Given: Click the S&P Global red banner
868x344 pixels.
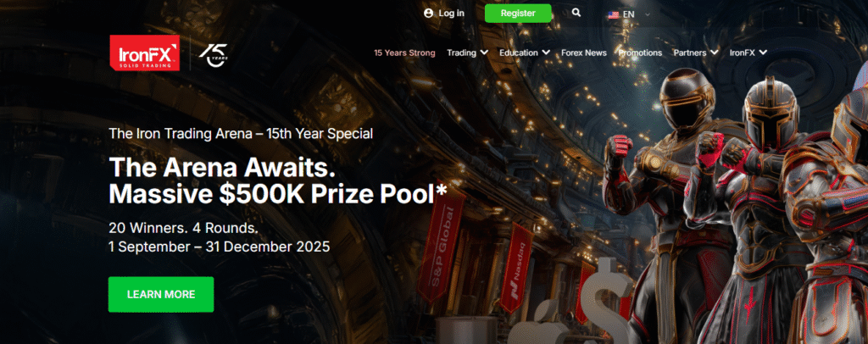Looking at the screenshot, I should coord(441,247).
